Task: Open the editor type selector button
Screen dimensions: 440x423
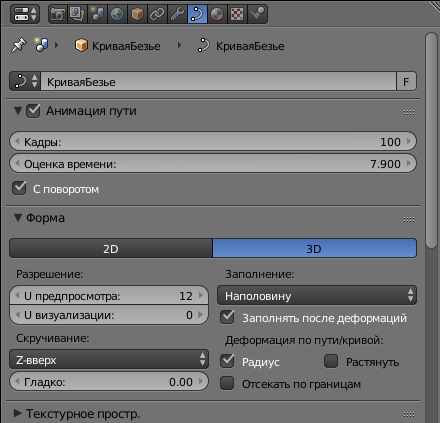Action: 25,14
